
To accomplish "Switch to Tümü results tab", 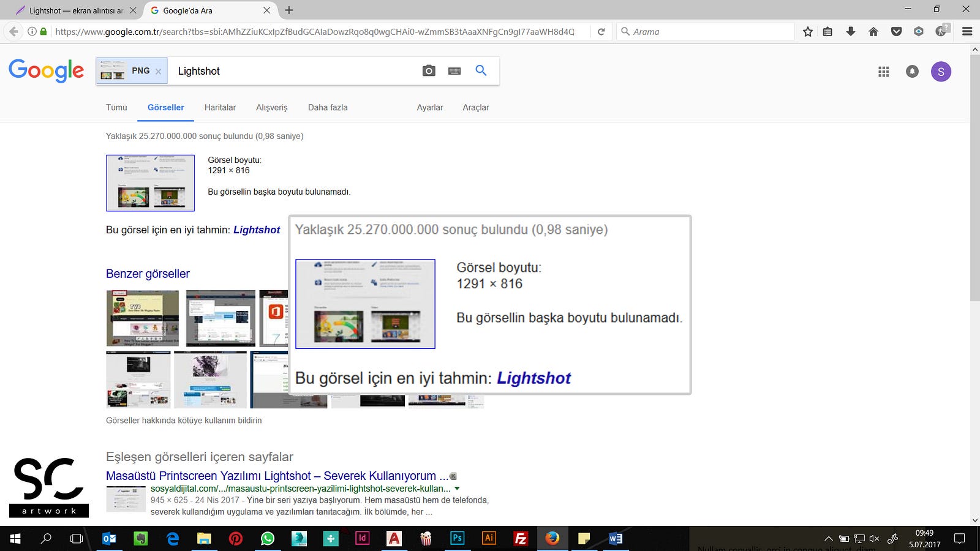I will tap(116, 108).
